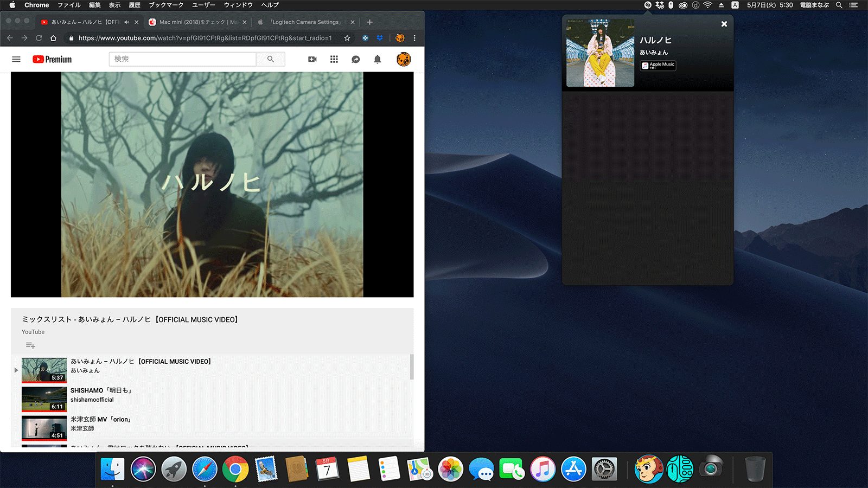
Task: Open the ファイル menu
Action: 69,5
